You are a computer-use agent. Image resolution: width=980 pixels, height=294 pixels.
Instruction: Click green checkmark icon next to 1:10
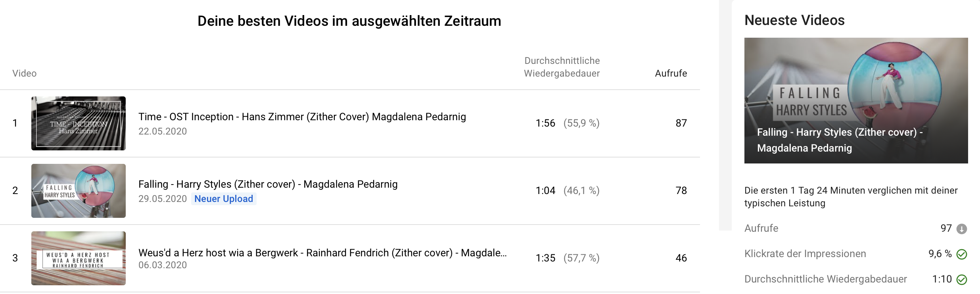(961, 280)
